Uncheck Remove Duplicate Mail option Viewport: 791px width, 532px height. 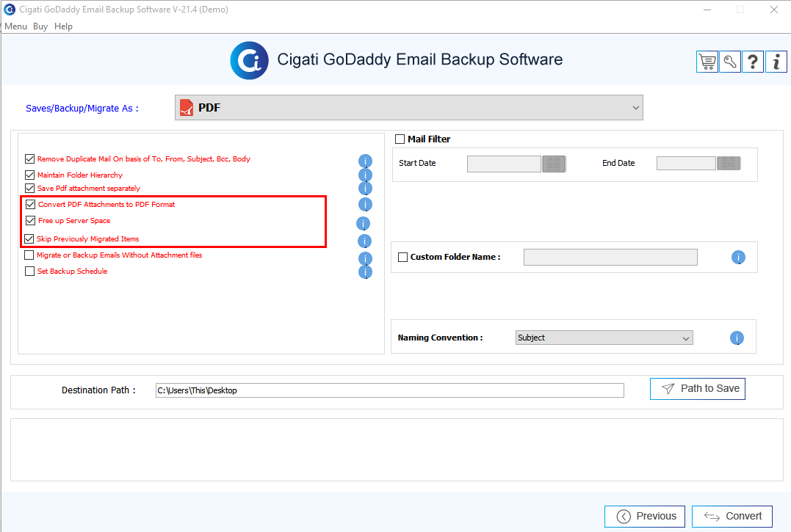tap(30, 158)
